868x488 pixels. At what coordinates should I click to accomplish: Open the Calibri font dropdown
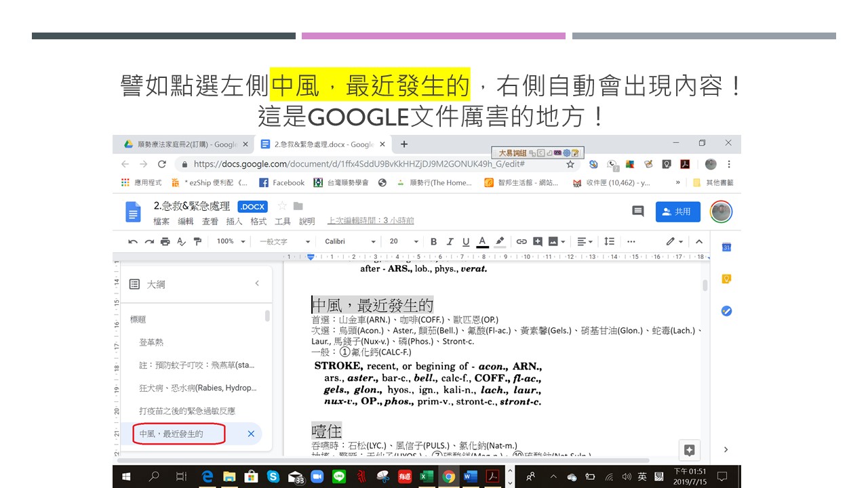pos(350,241)
